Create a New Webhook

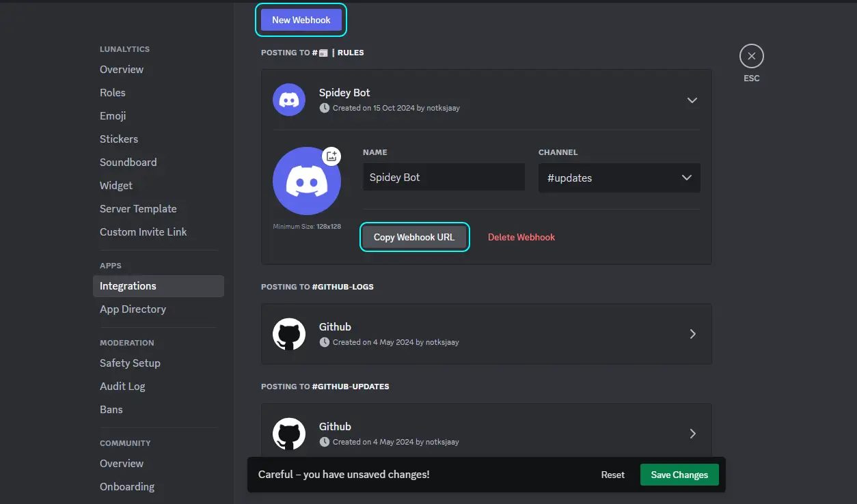[x=301, y=20]
